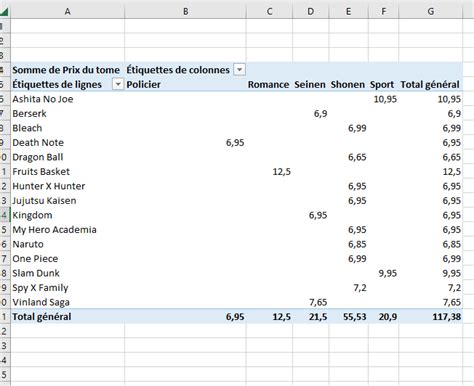The height and width of the screenshot is (386, 474).
Task: Select the Bleach row label
Action: coord(27,128)
